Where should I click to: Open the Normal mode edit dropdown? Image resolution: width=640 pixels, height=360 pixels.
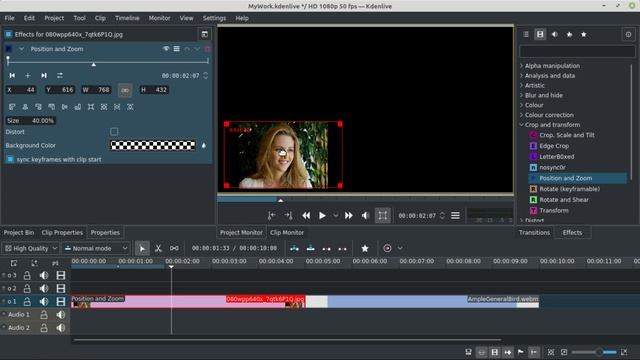click(x=96, y=248)
